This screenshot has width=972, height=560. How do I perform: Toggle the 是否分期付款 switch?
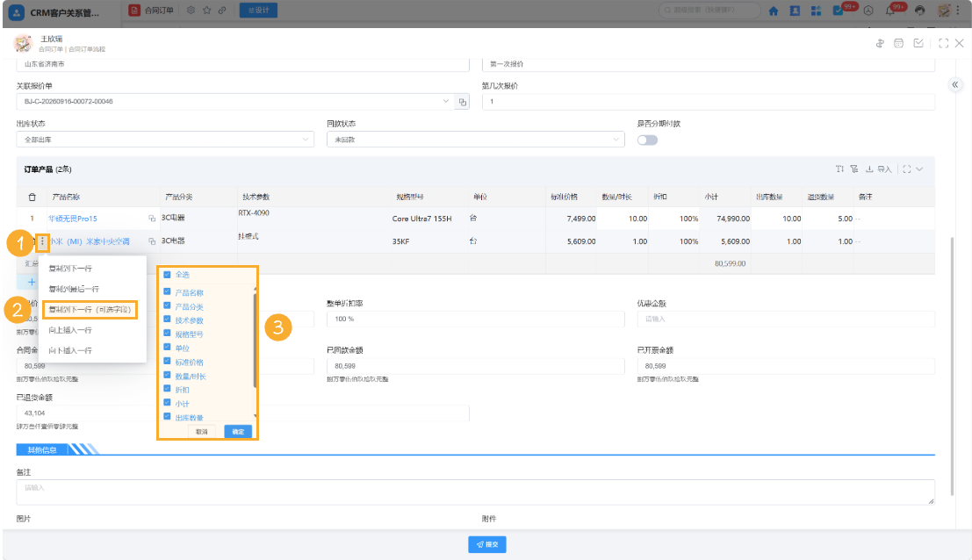coord(647,140)
